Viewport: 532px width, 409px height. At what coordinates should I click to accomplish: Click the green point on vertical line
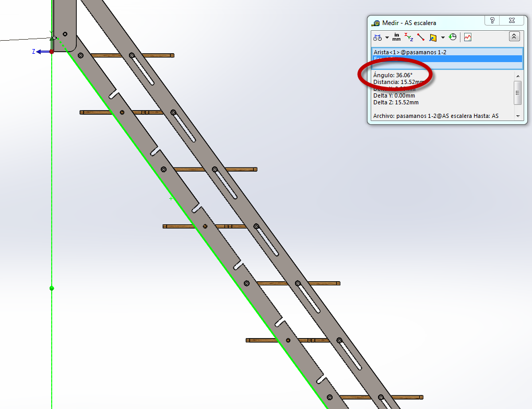point(52,288)
